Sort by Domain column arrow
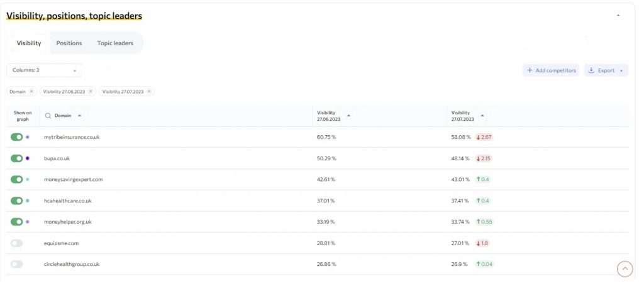 [x=79, y=116]
